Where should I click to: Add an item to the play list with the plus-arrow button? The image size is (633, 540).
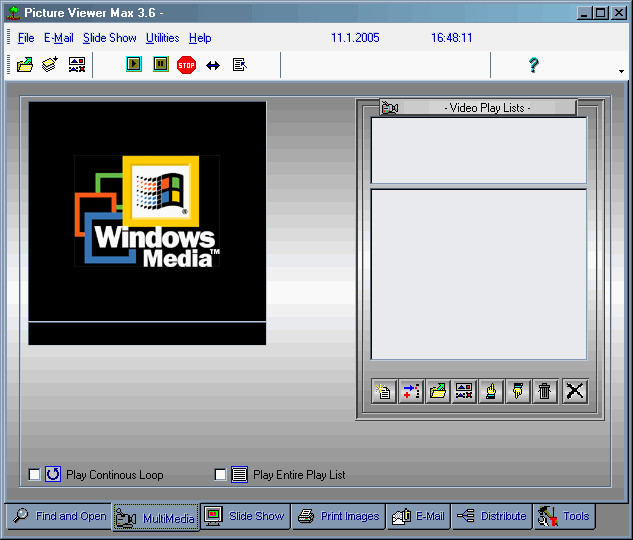tap(411, 391)
